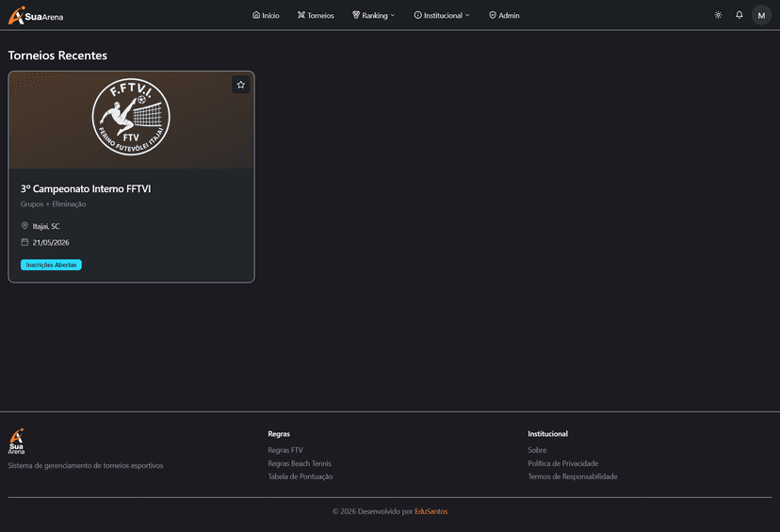Open Termos de Responsabilidade link
Screen dimensions: 780x532
[x=572, y=476]
